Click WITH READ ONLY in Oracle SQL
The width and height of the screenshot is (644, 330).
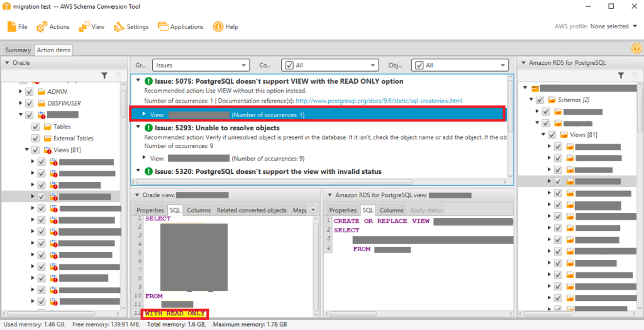(x=175, y=314)
